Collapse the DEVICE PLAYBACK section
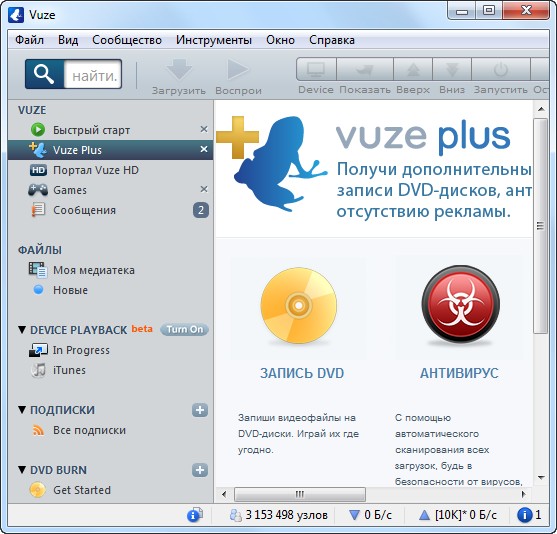This screenshot has width=557, height=534. pyautogui.click(x=22, y=330)
